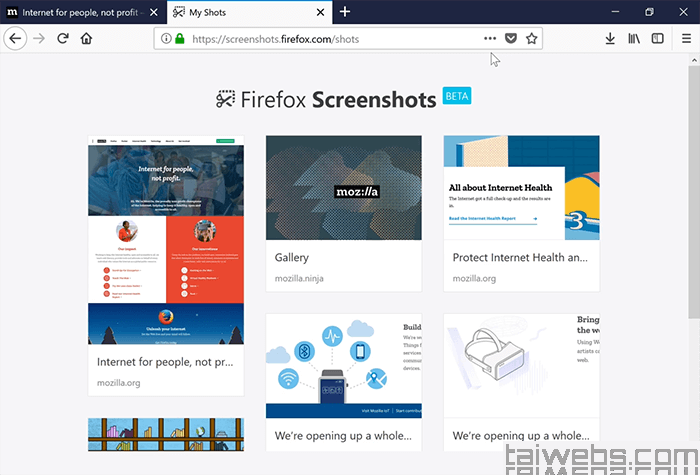Open the Downloads arrow icon
The image size is (700, 475).
pyautogui.click(x=610, y=39)
